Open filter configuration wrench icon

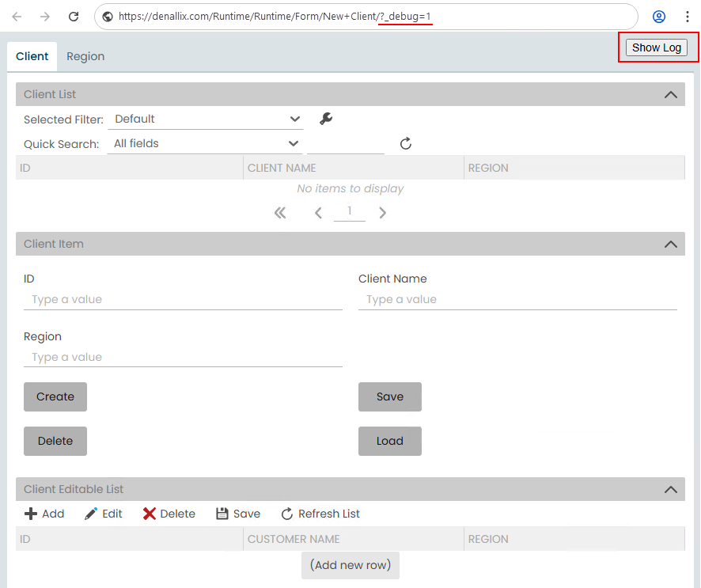(326, 119)
